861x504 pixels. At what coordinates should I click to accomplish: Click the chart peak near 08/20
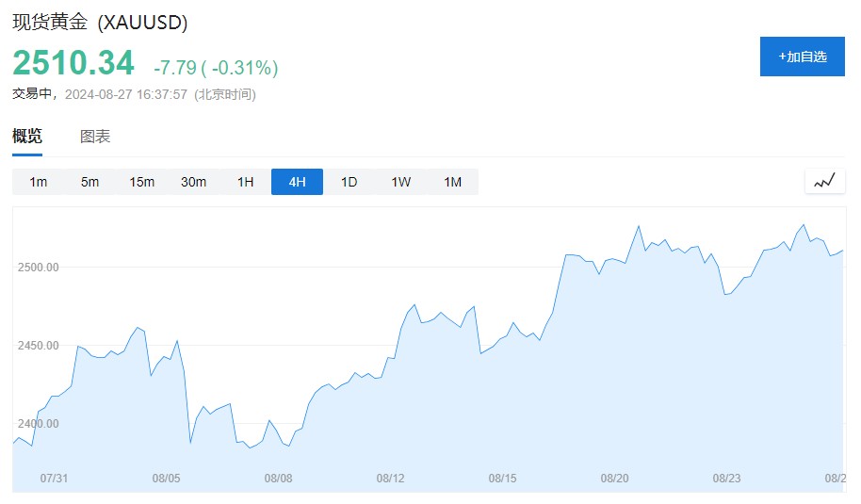639,226
